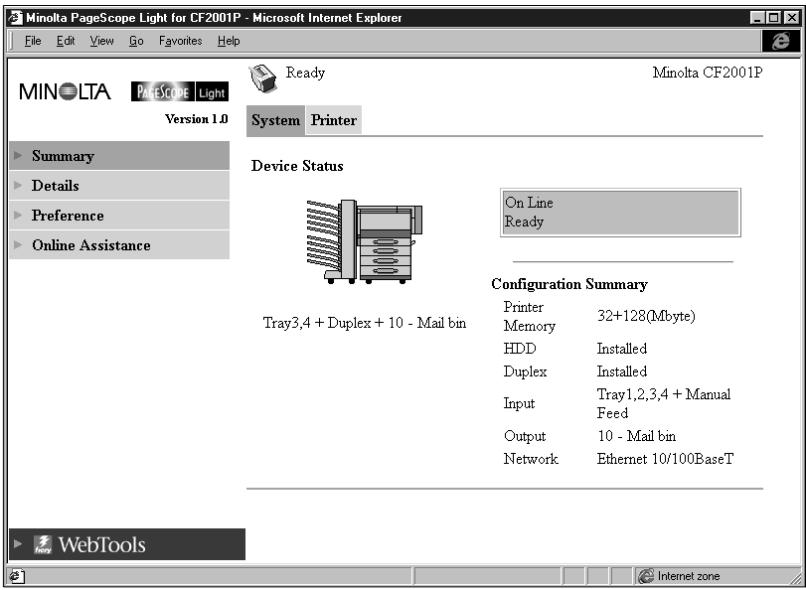Click the printer device illustration
806x590 pixels.
point(364,242)
